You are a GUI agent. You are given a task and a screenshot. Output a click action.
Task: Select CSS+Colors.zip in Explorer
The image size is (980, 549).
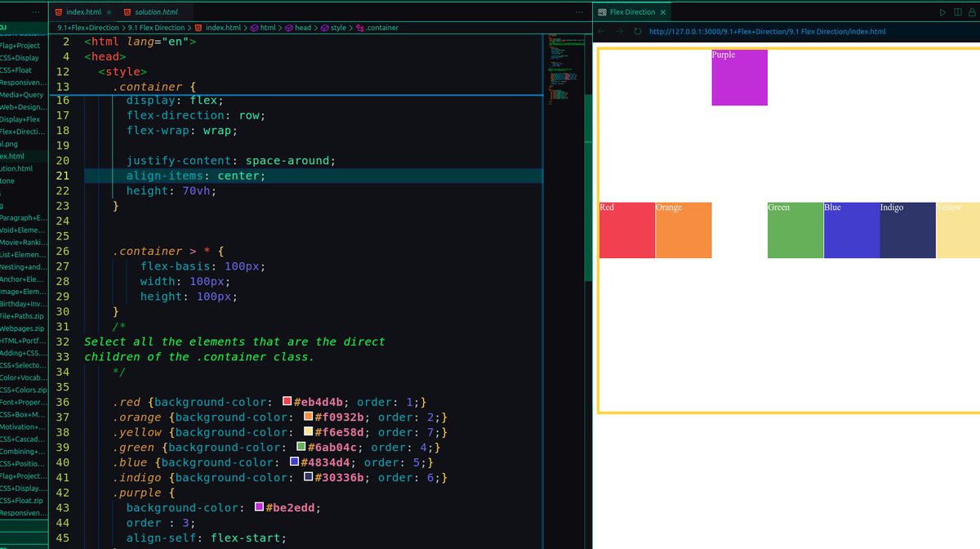[24, 390]
